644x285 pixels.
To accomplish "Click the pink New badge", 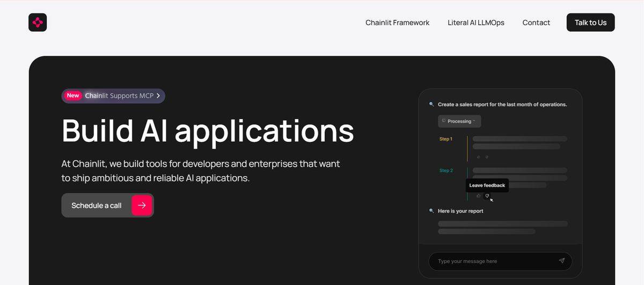I will pyautogui.click(x=73, y=96).
